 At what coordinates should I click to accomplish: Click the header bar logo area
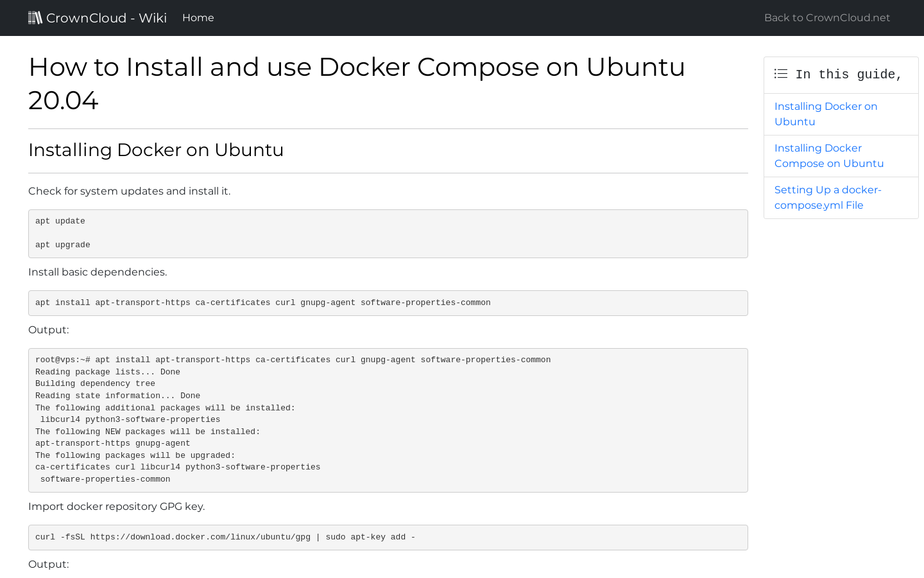96,17
